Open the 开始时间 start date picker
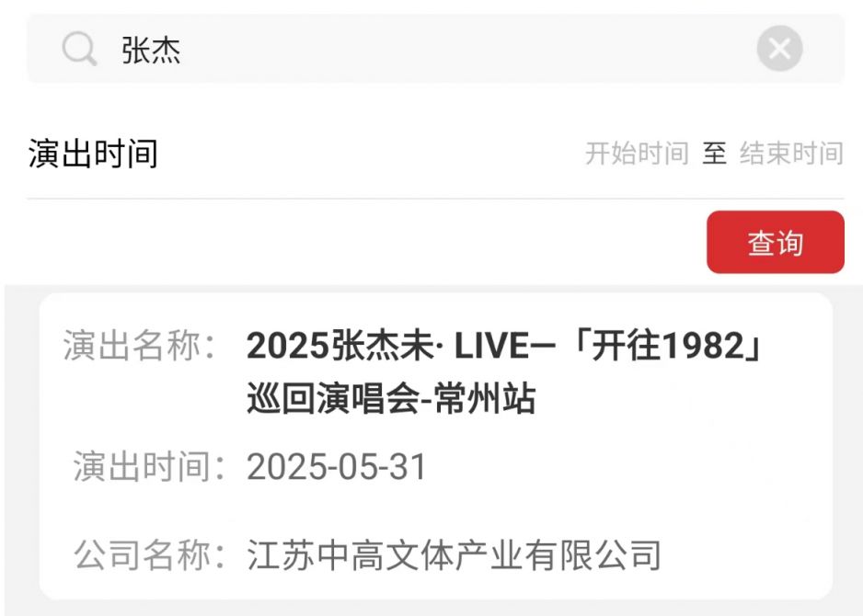Viewport: 863px width, 616px height. 637,153
